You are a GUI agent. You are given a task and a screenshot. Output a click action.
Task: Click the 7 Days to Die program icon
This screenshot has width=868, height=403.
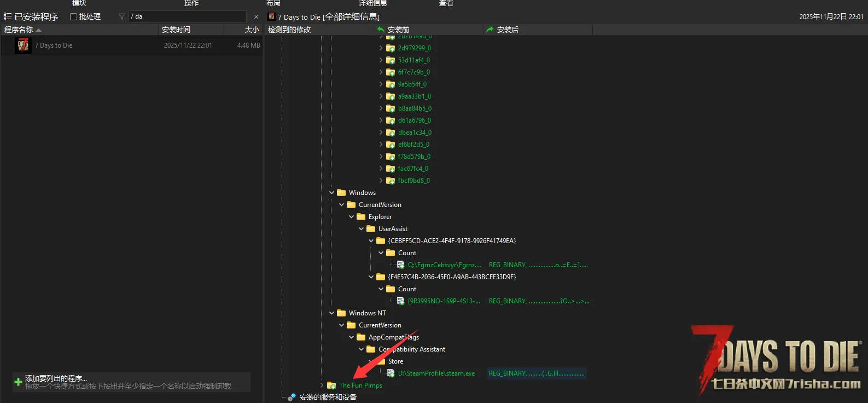23,45
